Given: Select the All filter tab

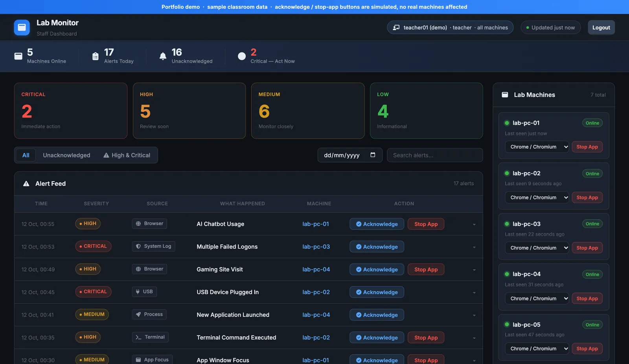Looking at the screenshot, I should point(26,155).
